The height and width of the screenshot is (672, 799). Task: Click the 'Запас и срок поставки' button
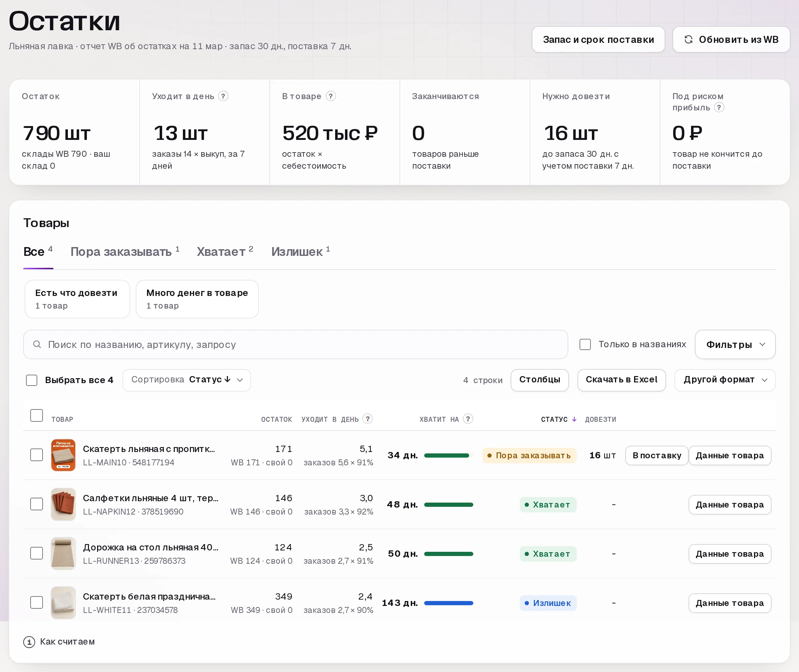599,39
